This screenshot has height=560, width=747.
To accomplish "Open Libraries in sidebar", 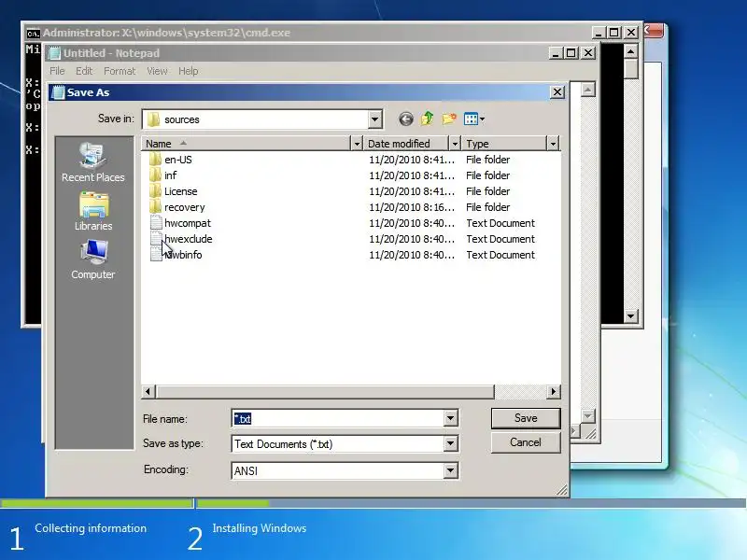I will pyautogui.click(x=93, y=212).
